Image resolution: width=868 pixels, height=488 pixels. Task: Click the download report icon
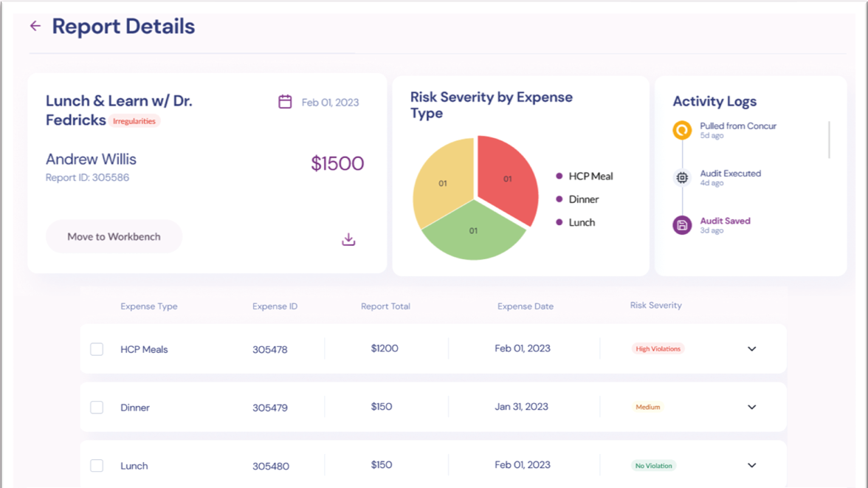[348, 240]
